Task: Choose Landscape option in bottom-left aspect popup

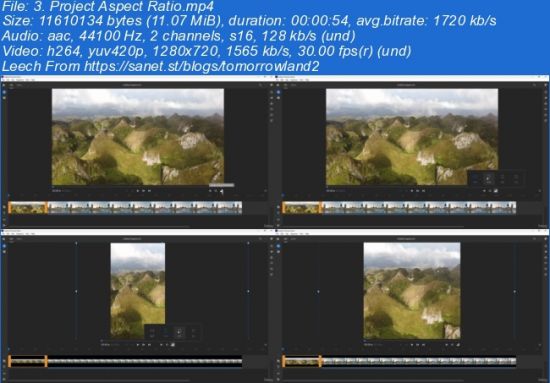Action: tap(152, 332)
